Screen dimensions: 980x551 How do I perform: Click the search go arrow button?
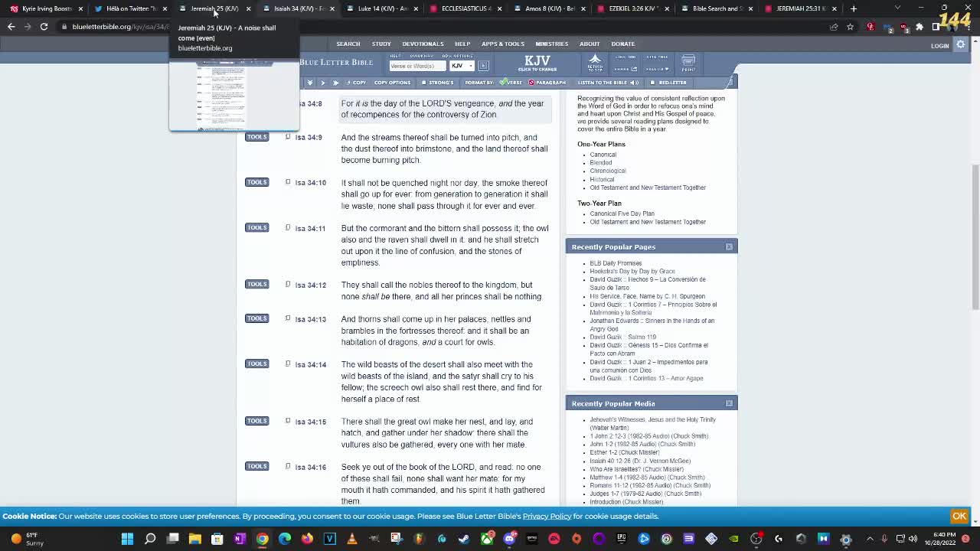pos(483,66)
